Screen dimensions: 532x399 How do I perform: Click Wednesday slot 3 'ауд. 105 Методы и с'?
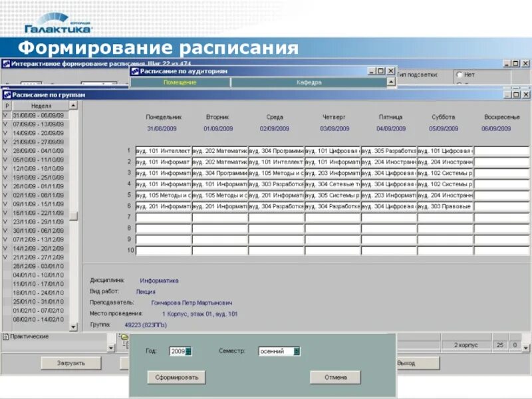pos(276,173)
